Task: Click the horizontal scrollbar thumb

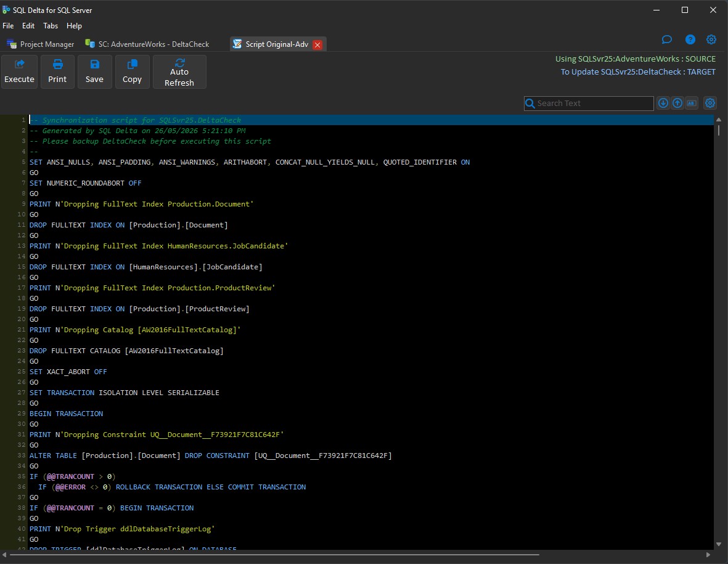Action: 274,555
